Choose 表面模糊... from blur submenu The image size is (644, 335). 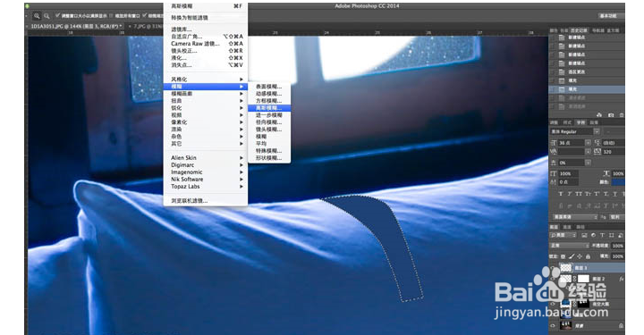click(x=269, y=87)
